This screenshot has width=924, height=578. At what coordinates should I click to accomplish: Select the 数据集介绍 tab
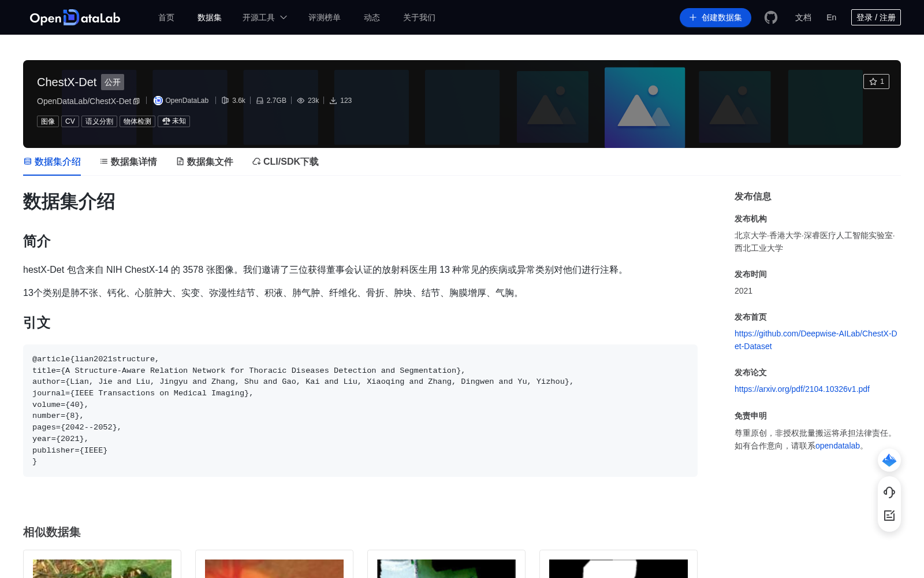(x=52, y=162)
